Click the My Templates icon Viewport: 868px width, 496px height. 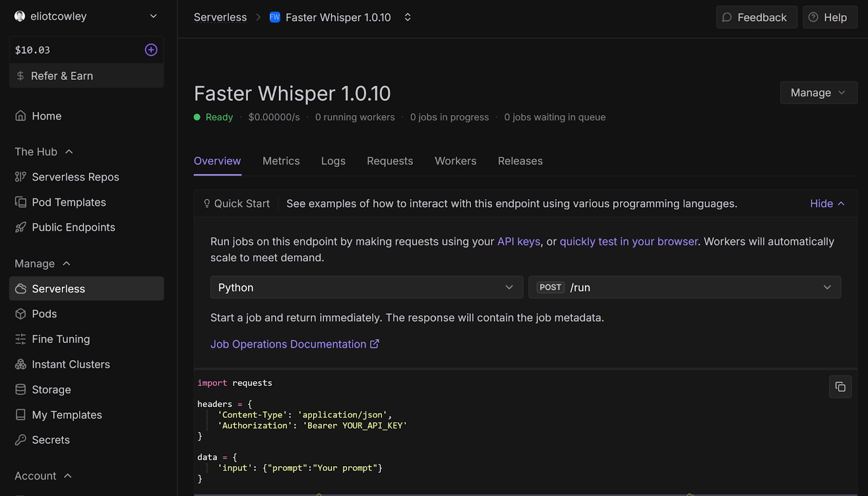pos(21,415)
